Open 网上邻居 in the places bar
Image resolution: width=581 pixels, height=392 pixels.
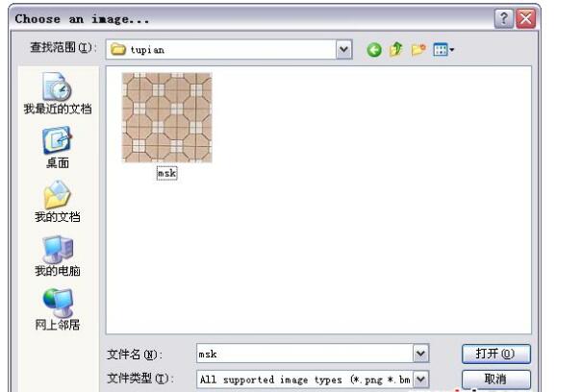[58, 309]
